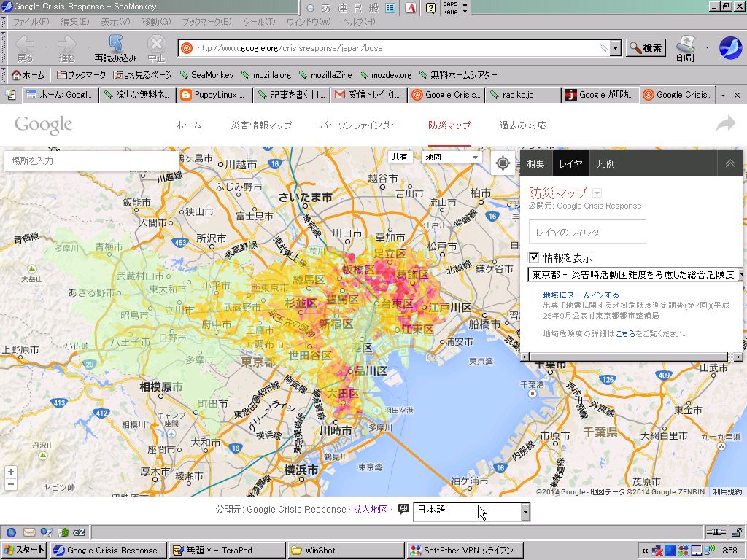Open the ブックマーク(B) menu
The height and width of the screenshot is (560, 747).
[206, 22]
